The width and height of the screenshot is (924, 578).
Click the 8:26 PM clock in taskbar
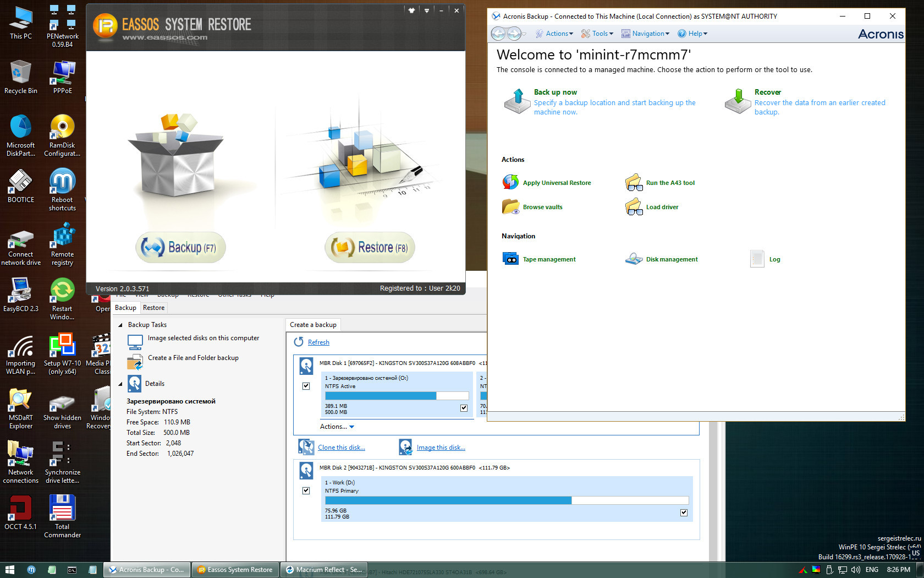pyautogui.click(x=898, y=570)
